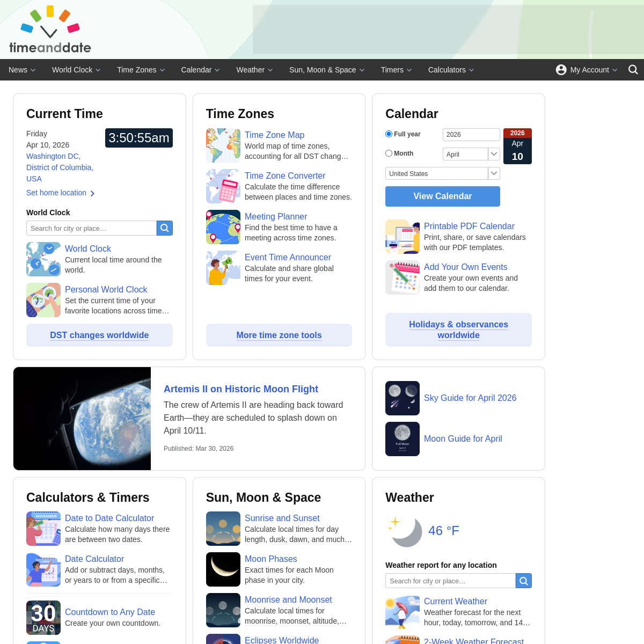The width and height of the screenshot is (644, 644).
Task: Click the Countdown 30 days icon
Action: click(43, 618)
